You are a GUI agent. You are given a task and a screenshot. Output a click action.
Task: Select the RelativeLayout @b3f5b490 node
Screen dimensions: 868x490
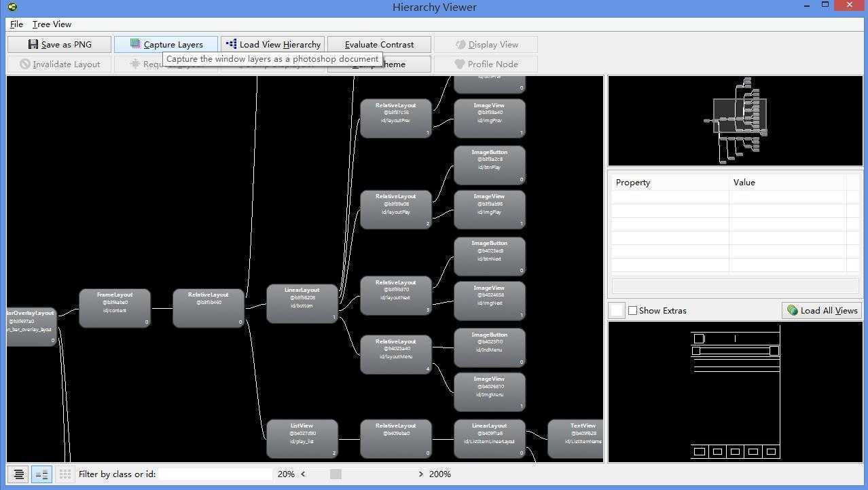(209, 308)
